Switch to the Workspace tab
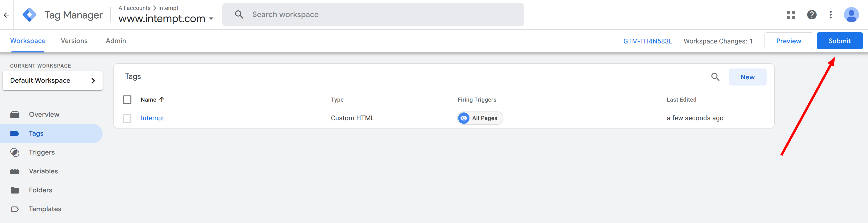 28,41
